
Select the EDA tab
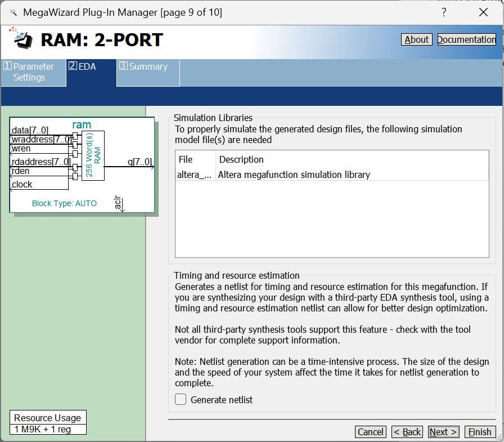[x=91, y=73]
